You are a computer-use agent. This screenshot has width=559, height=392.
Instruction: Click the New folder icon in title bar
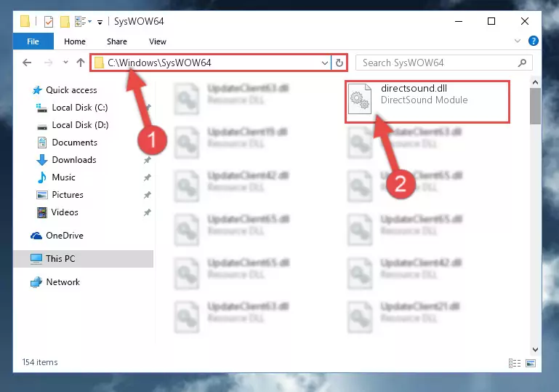tap(65, 22)
